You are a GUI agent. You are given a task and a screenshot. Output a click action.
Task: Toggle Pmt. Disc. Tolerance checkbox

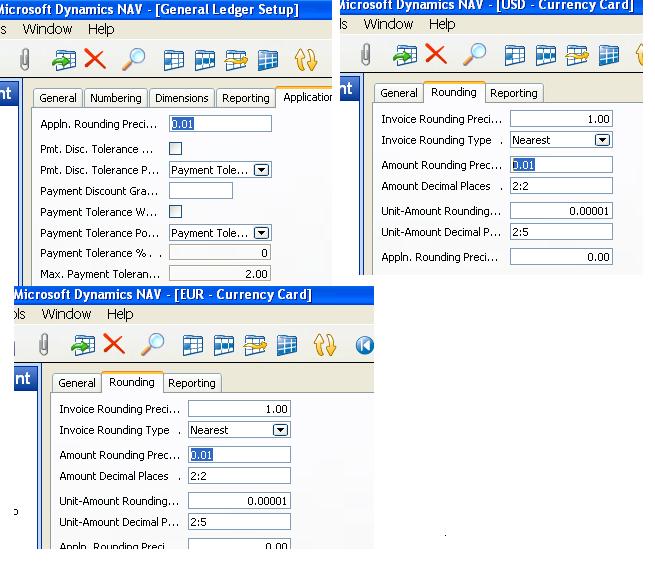point(175,149)
